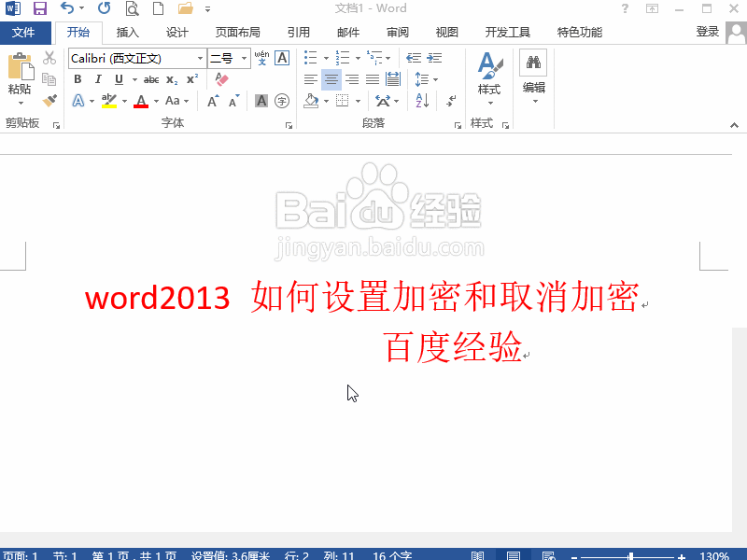This screenshot has height=560, width=747.
Task: Open borders style dropdown
Action: coord(358,101)
